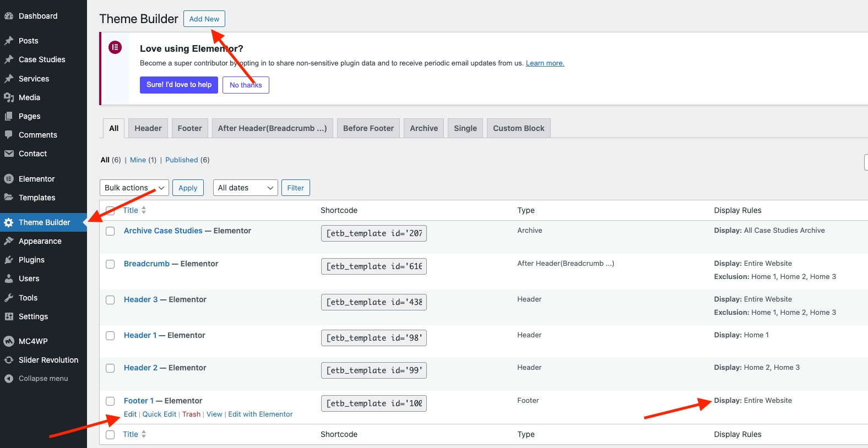This screenshot has width=868, height=448.
Task: Open Elementor menu via sidebar icon
Action: point(9,179)
